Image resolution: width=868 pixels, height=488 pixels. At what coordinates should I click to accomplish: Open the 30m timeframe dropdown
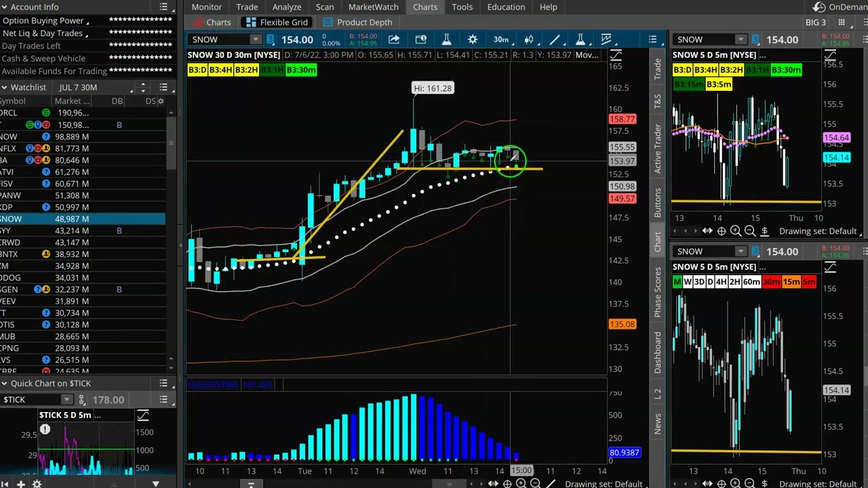click(x=501, y=39)
